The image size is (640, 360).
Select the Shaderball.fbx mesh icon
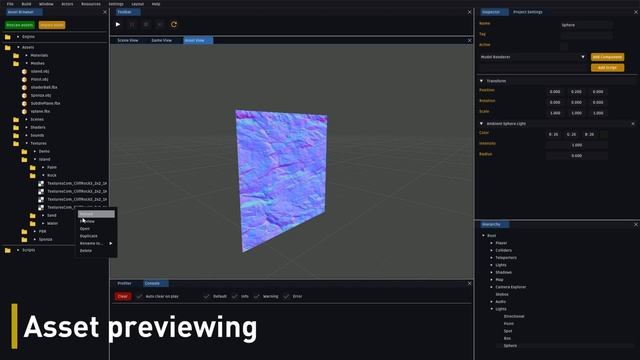24,87
